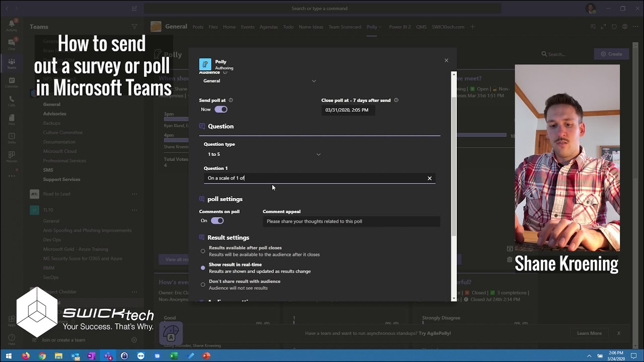Screen dimensions: 644x362
Task: Click the Comment appeal text field
Action: click(351, 221)
